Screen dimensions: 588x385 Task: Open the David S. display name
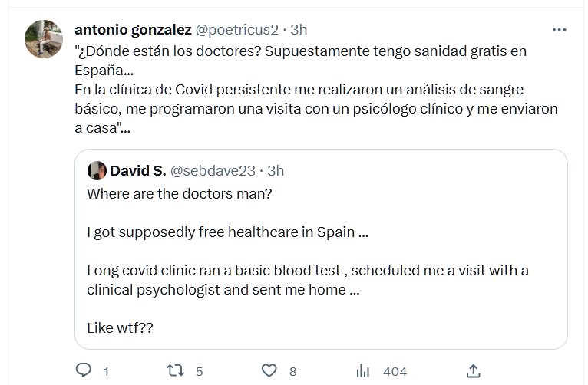pyautogui.click(x=137, y=169)
